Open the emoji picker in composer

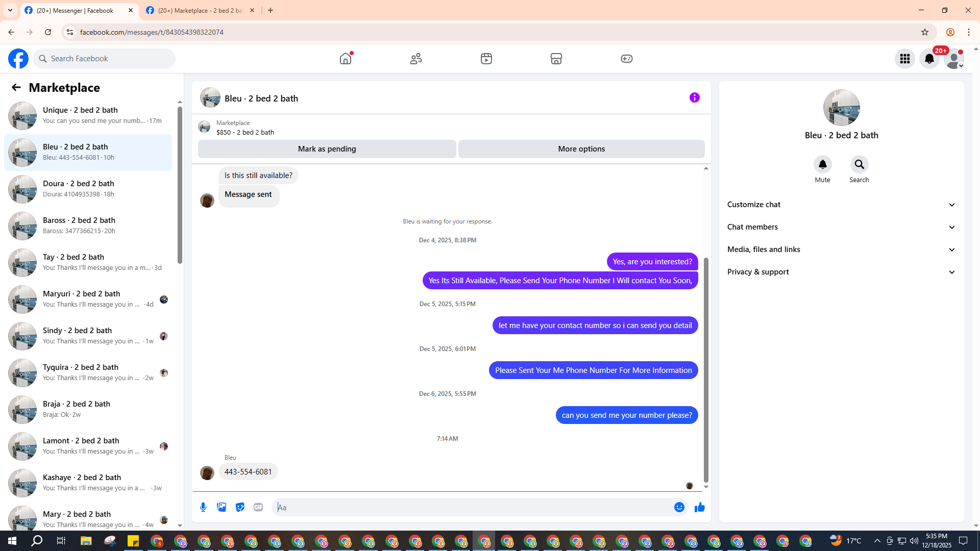tap(679, 507)
